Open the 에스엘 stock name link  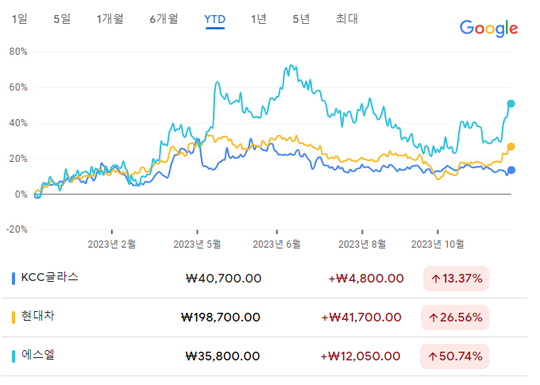click(x=38, y=354)
